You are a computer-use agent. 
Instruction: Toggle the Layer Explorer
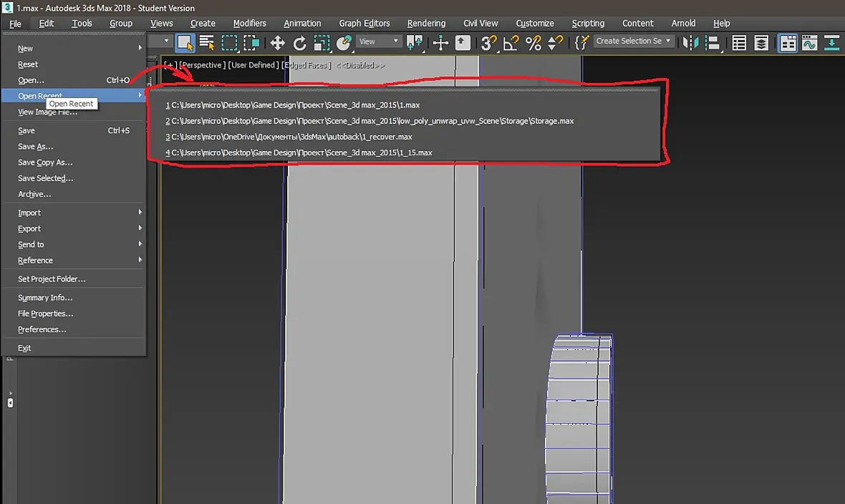pyautogui.click(x=761, y=42)
